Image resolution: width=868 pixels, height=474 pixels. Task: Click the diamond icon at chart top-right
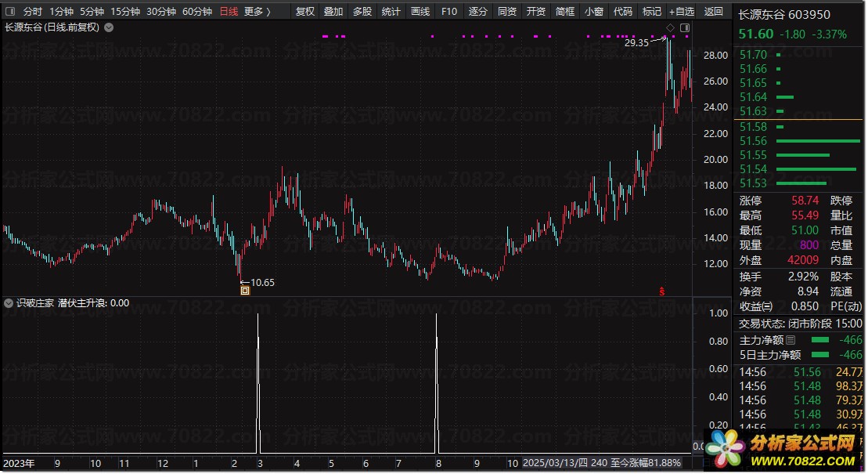670,28
